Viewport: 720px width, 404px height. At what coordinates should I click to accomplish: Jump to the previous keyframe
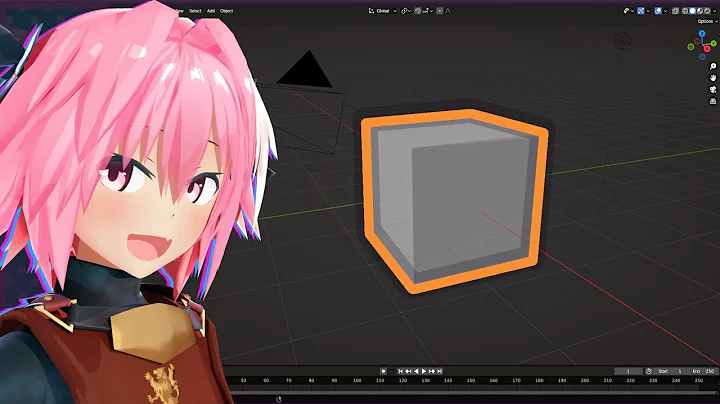click(x=408, y=371)
